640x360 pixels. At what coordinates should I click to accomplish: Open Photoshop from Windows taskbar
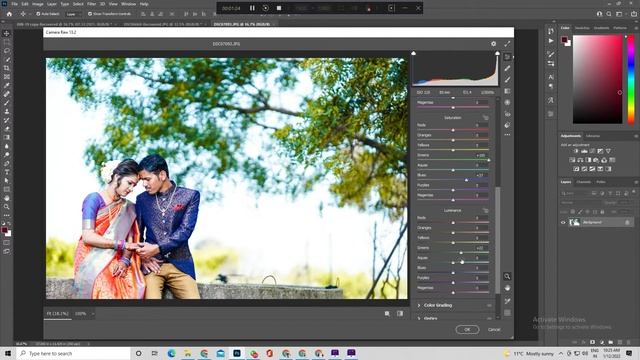(x=237, y=353)
